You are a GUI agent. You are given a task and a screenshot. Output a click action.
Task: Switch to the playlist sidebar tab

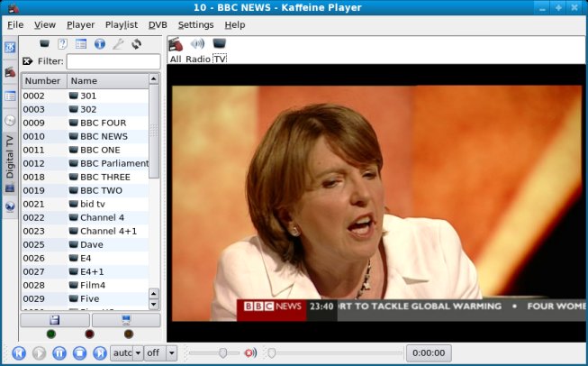[x=10, y=96]
